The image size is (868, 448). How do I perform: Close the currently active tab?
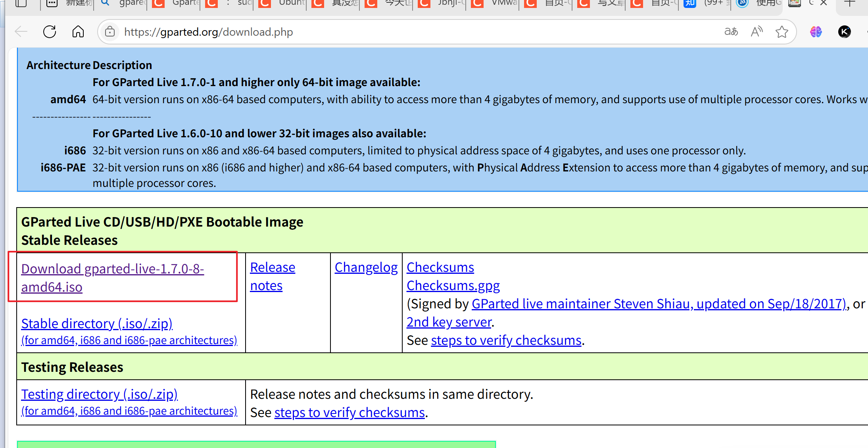click(824, 3)
